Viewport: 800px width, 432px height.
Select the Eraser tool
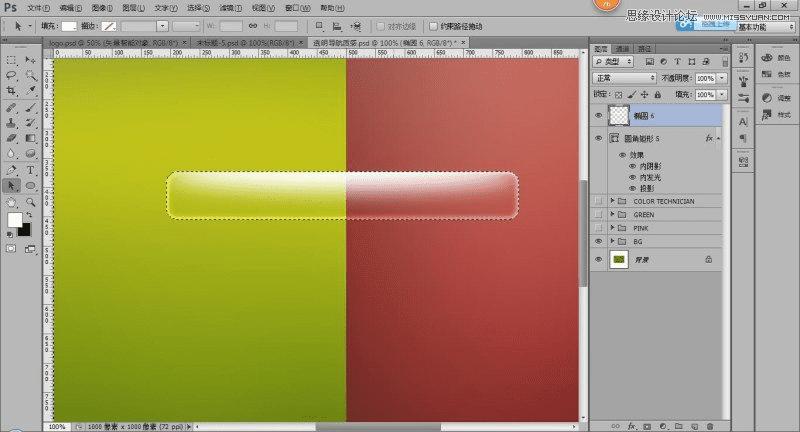pos(11,138)
